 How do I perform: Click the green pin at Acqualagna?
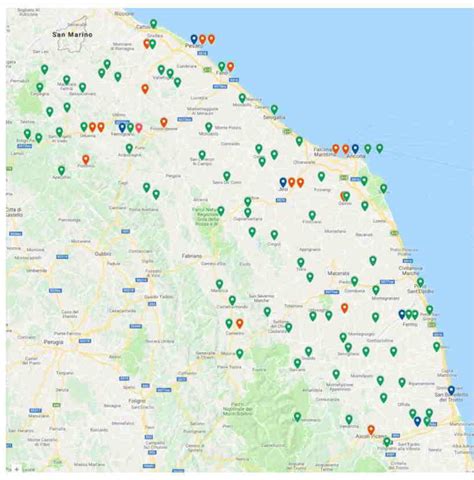129,148
